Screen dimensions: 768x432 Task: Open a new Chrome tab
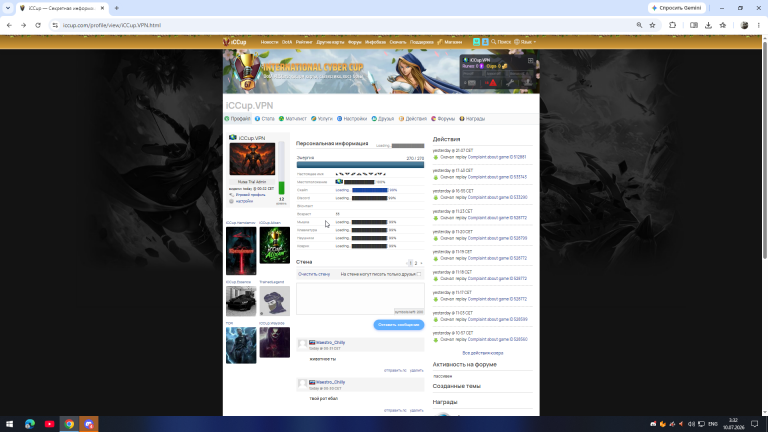pos(117,8)
